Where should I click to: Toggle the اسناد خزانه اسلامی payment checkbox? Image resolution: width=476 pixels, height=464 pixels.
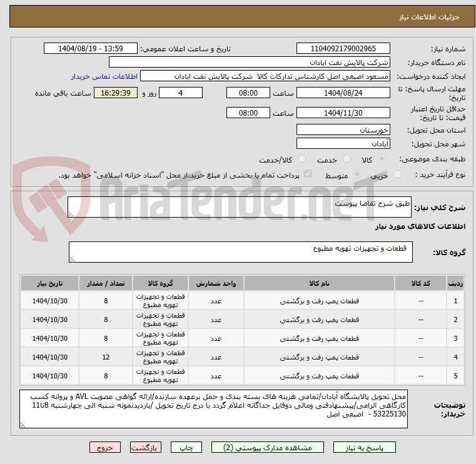(308, 174)
